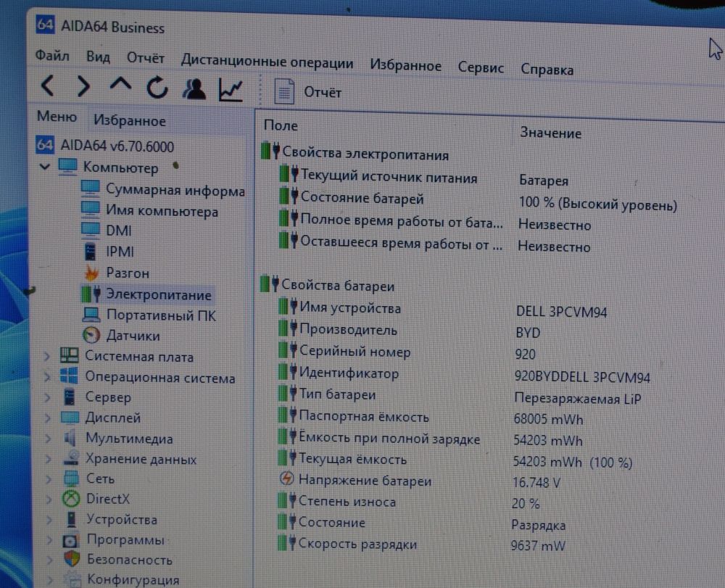This screenshot has height=588, width=725.
Task: Open the Файл menu
Action: tap(52, 56)
